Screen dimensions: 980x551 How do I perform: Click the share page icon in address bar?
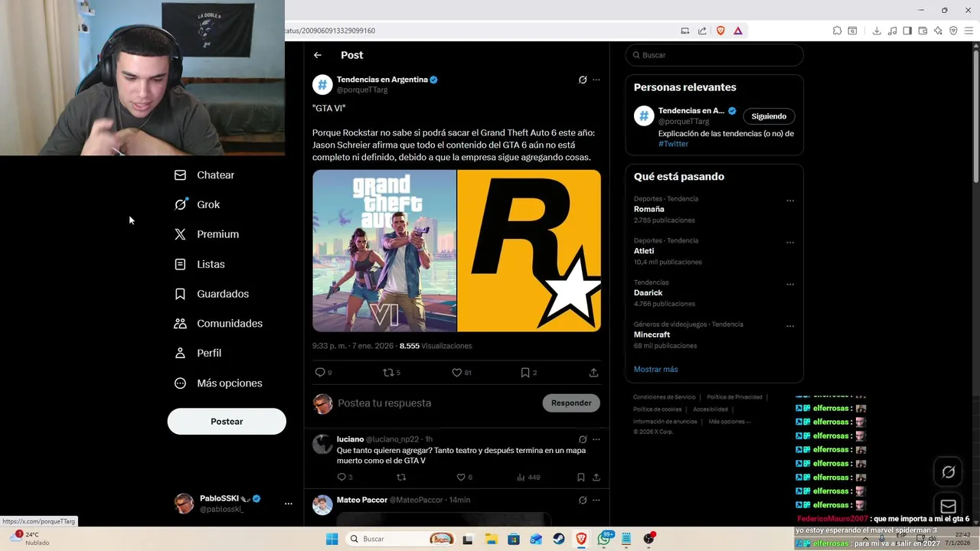702,31
